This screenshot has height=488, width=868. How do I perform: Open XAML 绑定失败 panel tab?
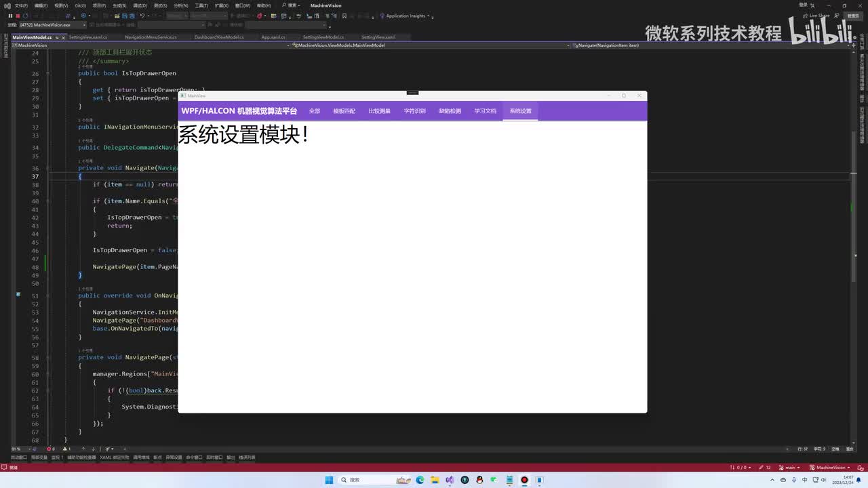click(115, 457)
